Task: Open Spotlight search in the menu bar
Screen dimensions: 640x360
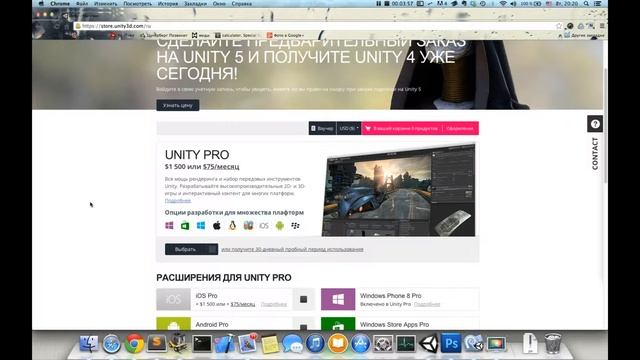Action: 586,4
